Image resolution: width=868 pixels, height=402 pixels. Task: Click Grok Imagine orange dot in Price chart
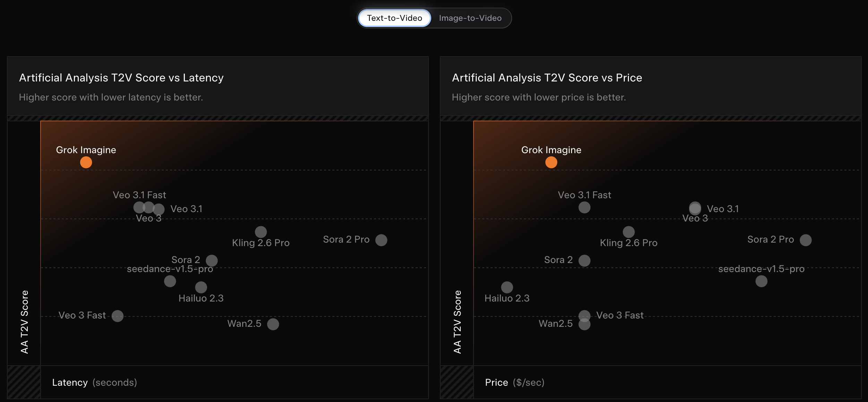(551, 162)
